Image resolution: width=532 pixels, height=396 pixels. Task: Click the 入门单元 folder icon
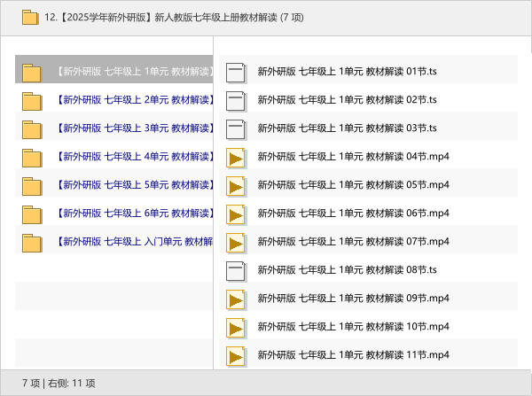pyautogui.click(x=32, y=243)
